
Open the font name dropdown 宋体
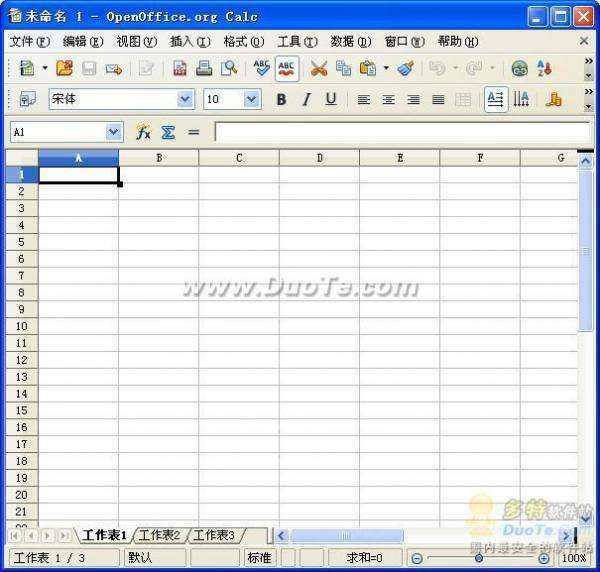185,99
